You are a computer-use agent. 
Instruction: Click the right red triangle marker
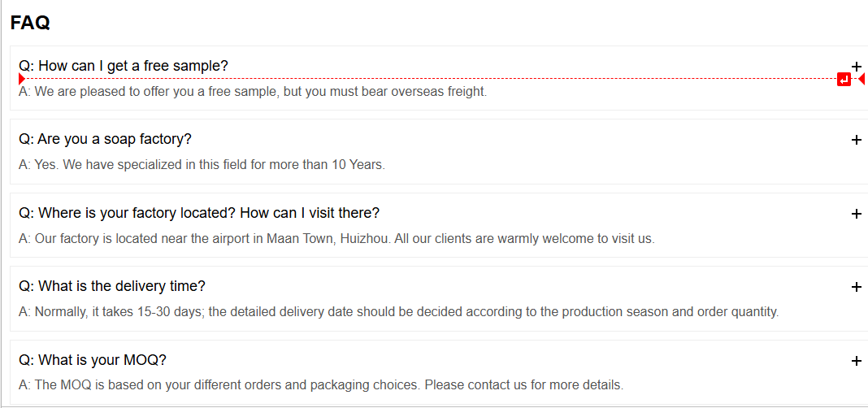pyautogui.click(x=861, y=80)
